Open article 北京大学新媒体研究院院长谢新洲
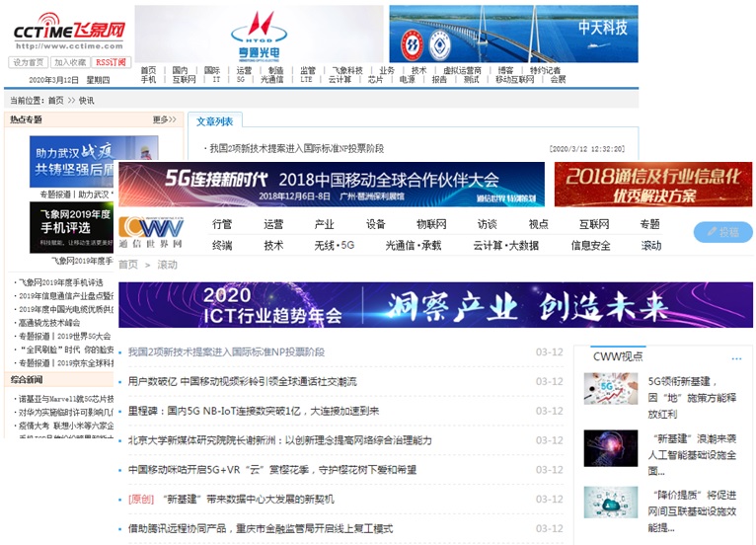 point(279,440)
